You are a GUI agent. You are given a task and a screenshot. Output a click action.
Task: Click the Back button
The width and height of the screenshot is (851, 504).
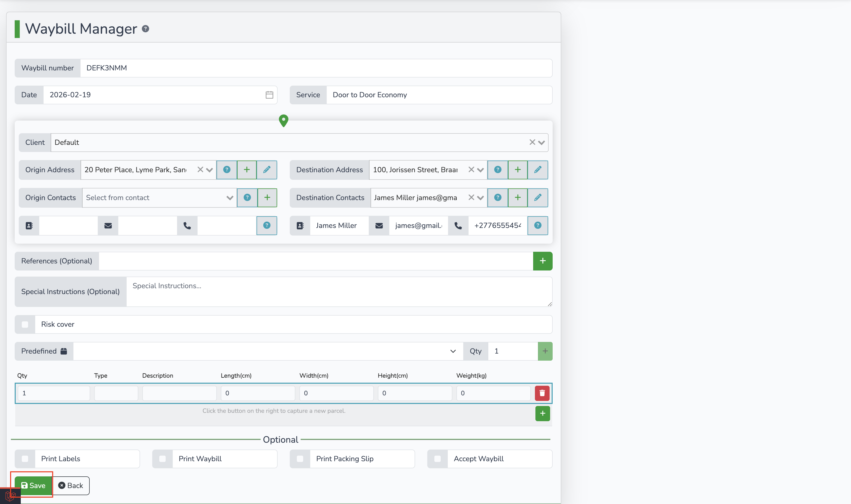tap(71, 486)
